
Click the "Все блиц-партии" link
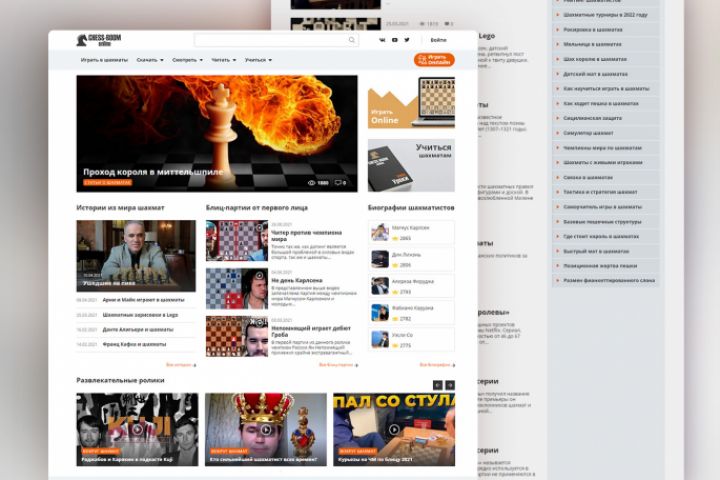pyautogui.click(x=338, y=365)
